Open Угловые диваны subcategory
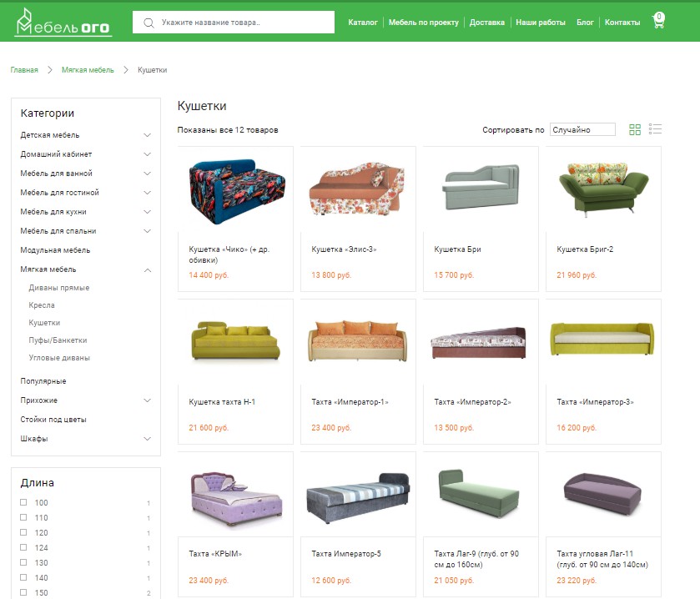This screenshot has height=599, width=700. tap(59, 358)
